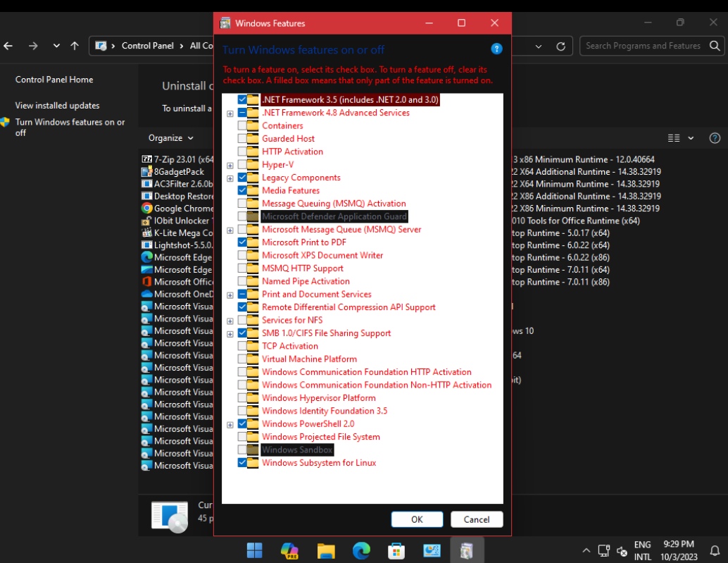The image size is (728, 563).
Task: Enable the Containers feature checkbox
Action: [242, 125]
